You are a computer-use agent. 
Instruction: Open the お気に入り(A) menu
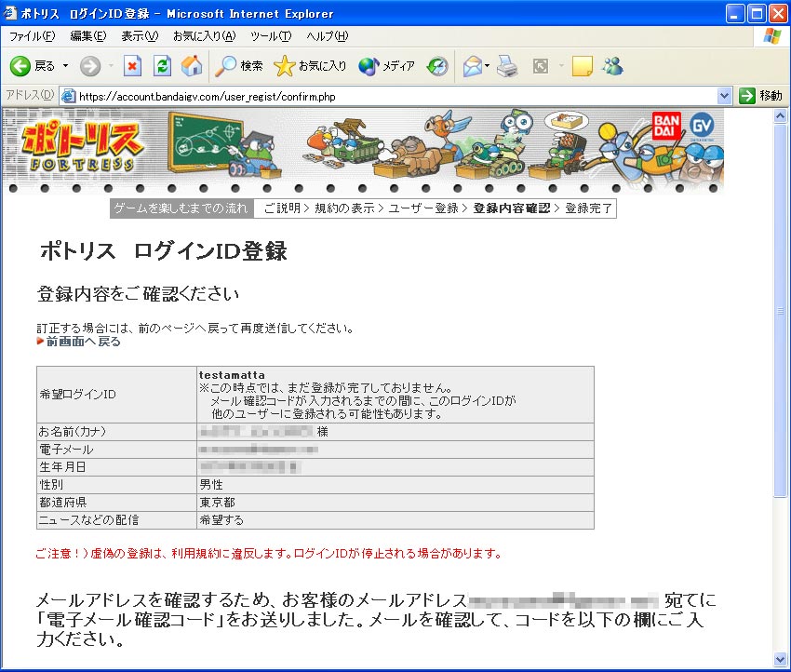pyautogui.click(x=205, y=36)
